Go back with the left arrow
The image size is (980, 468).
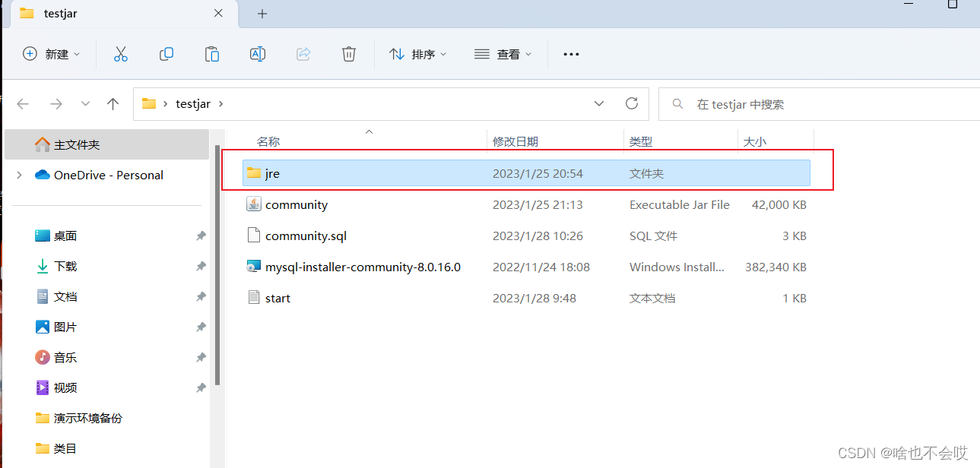pos(23,104)
